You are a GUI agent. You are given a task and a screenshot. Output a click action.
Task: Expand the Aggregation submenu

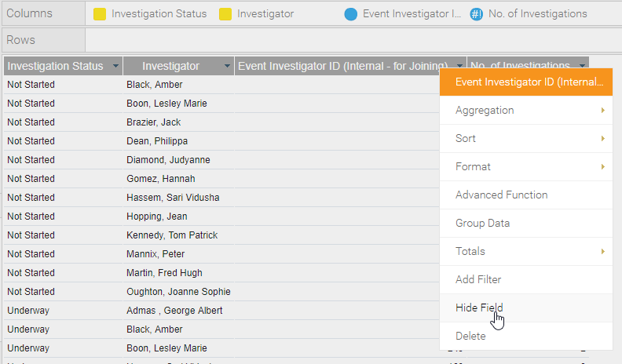(526, 110)
